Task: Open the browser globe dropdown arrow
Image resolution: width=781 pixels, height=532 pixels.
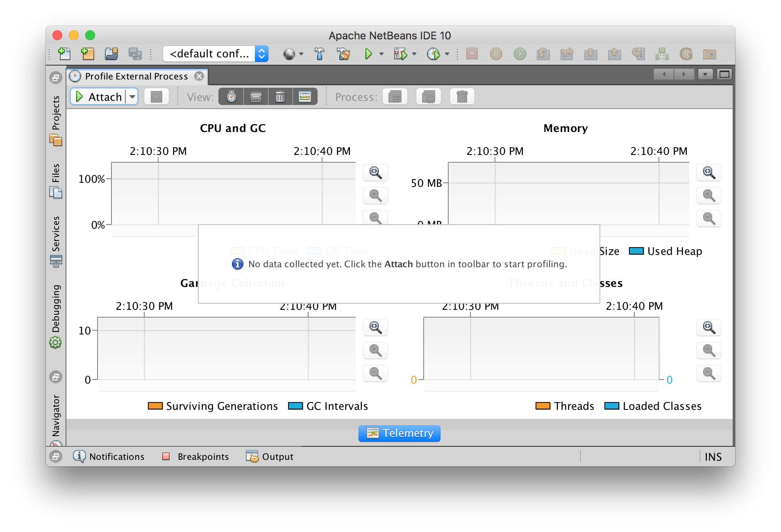Action: 301,54
